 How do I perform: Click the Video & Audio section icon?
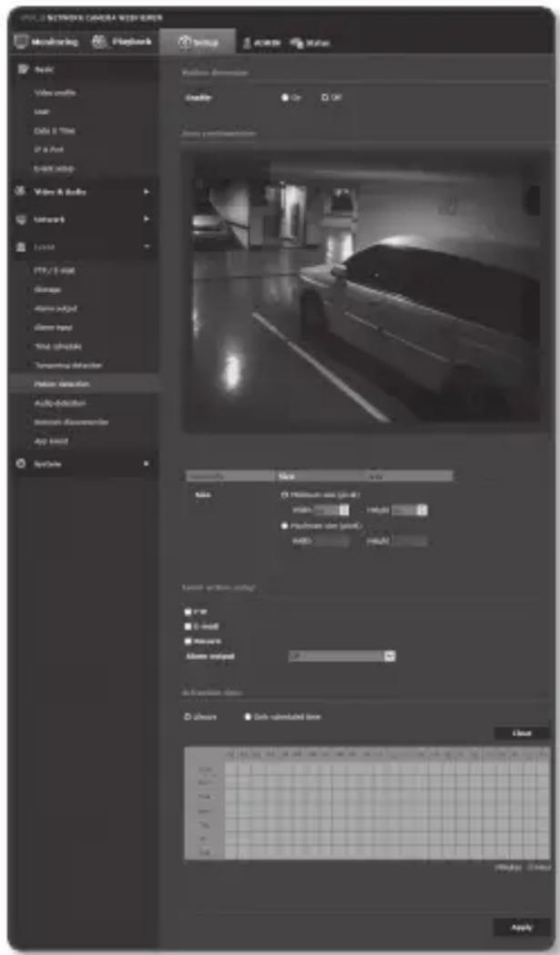click(21, 191)
